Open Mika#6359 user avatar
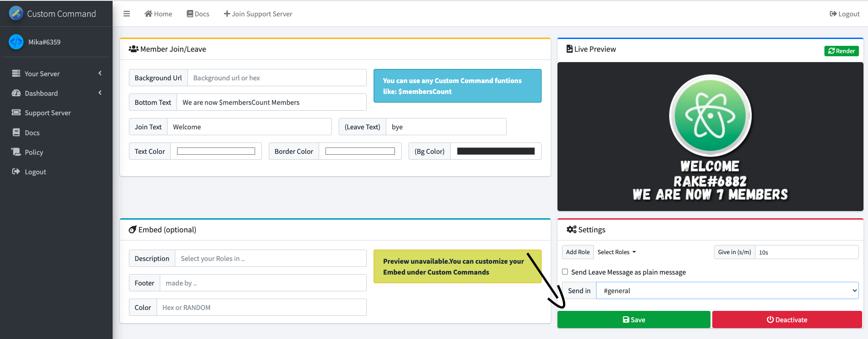The height and width of the screenshot is (339, 868). [16, 42]
